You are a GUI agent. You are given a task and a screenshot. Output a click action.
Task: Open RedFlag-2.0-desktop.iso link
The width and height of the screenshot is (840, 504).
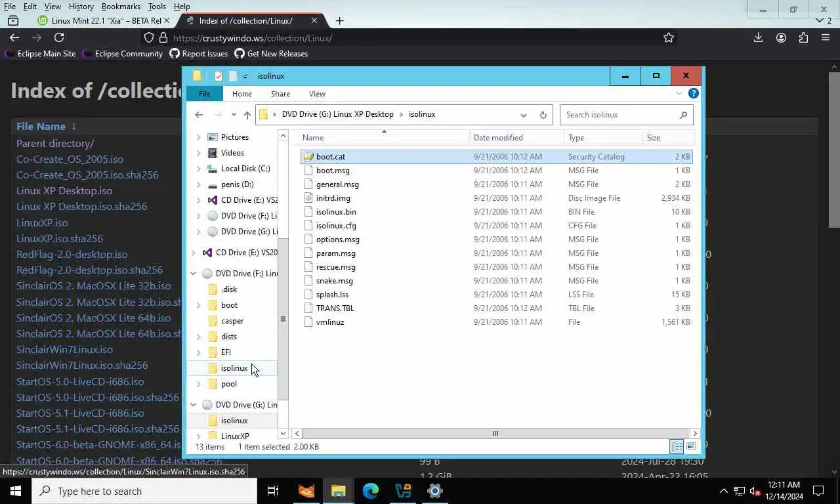tap(72, 254)
